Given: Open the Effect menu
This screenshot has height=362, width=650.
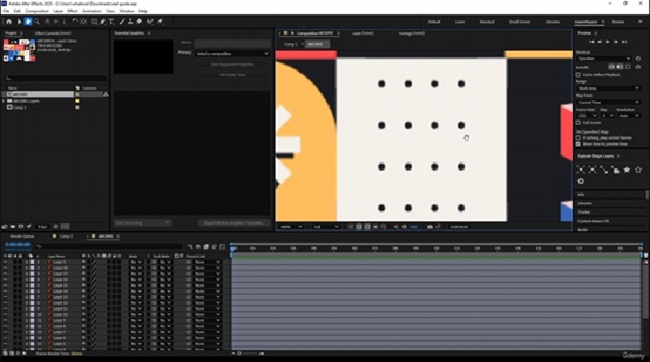Looking at the screenshot, I should 72,11.
